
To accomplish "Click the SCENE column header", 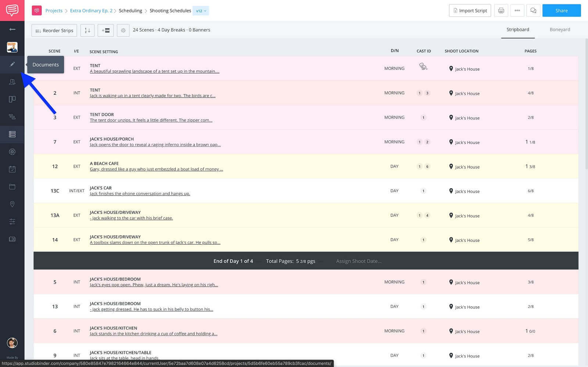I will 54,51.
